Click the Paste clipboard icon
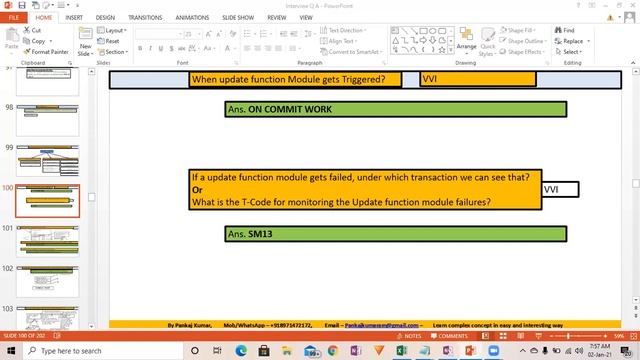Screen dimensions: 640x360 (x=12, y=36)
